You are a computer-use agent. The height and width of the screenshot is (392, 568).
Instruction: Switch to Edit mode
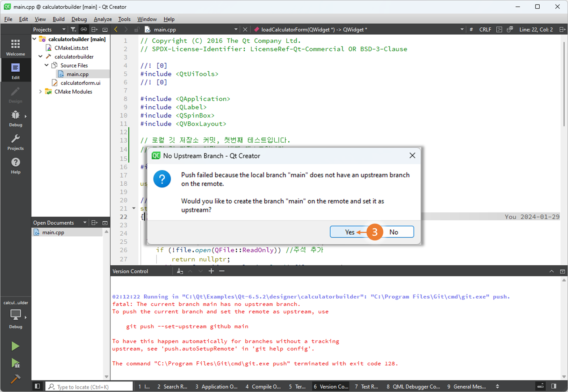click(15, 71)
